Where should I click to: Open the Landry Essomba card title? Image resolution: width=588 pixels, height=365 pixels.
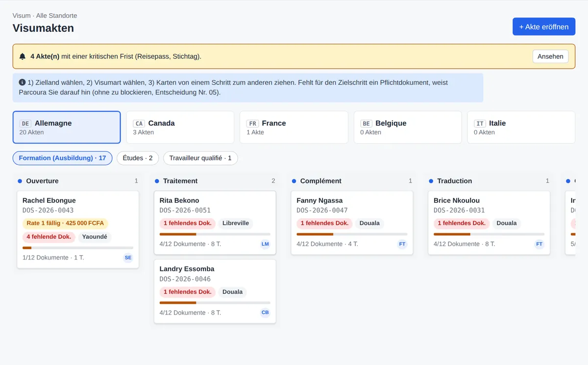[x=187, y=269]
